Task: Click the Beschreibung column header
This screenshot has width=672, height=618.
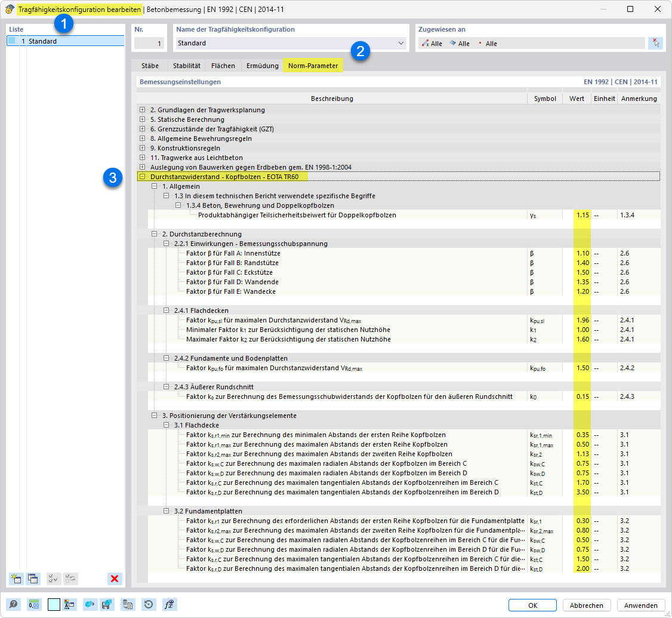Action: coord(332,99)
